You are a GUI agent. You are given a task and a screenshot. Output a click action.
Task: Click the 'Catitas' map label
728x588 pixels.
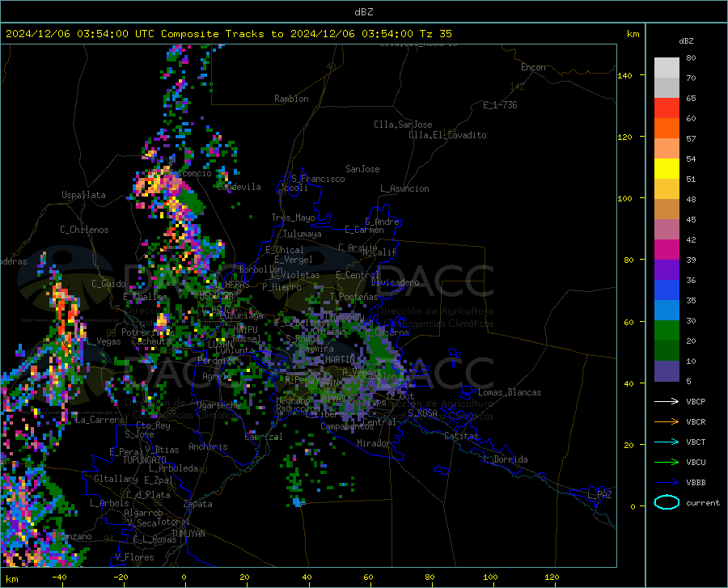coord(462,436)
